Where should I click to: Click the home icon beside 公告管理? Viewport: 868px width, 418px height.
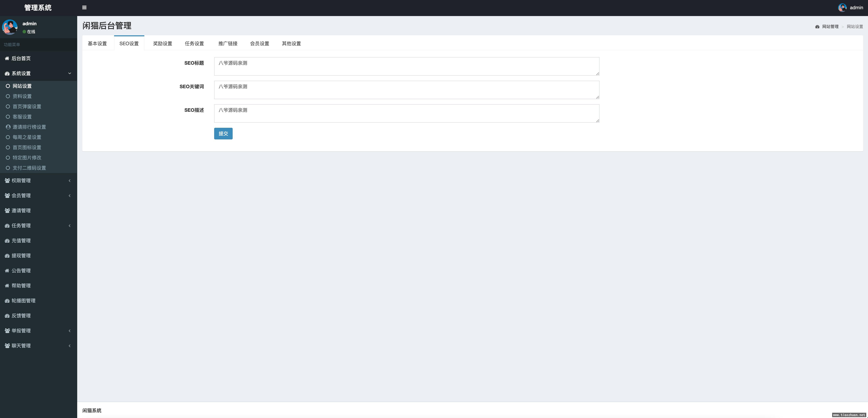coord(7,271)
